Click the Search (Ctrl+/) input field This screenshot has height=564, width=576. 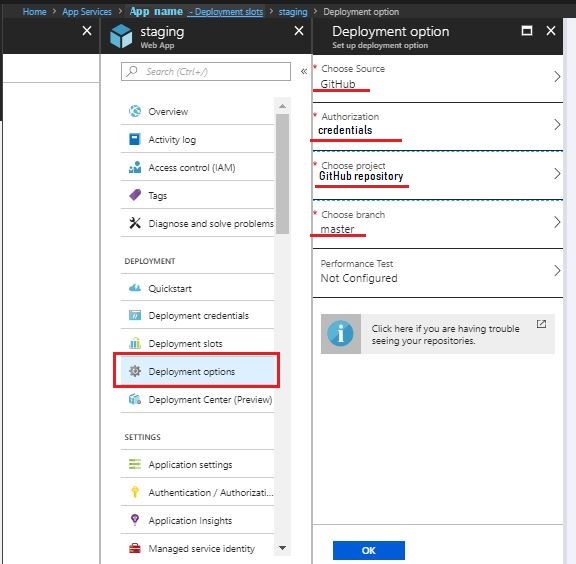[206, 71]
